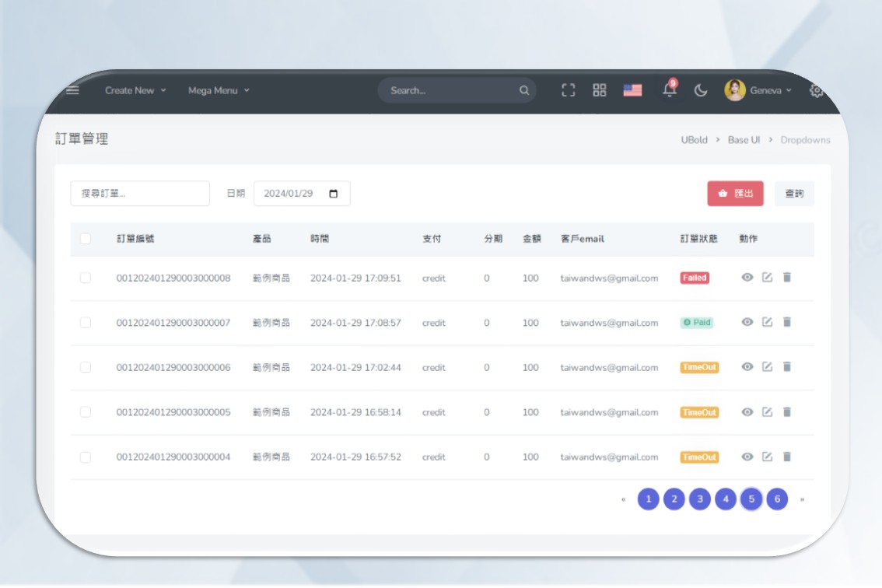Go to pagination page 3
The width and height of the screenshot is (882, 588).
(699, 499)
